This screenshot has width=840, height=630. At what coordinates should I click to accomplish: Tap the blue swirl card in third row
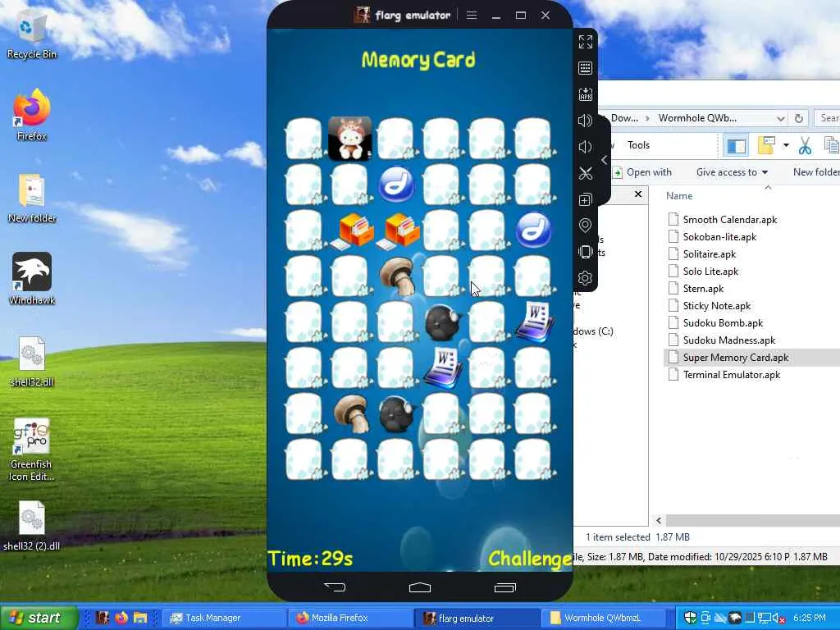(x=534, y=231)
